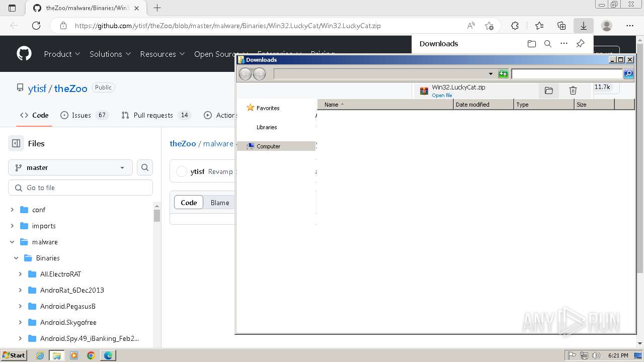
Task: Open the Collections icon in Edge toolbar
Action: pos(561,26)
